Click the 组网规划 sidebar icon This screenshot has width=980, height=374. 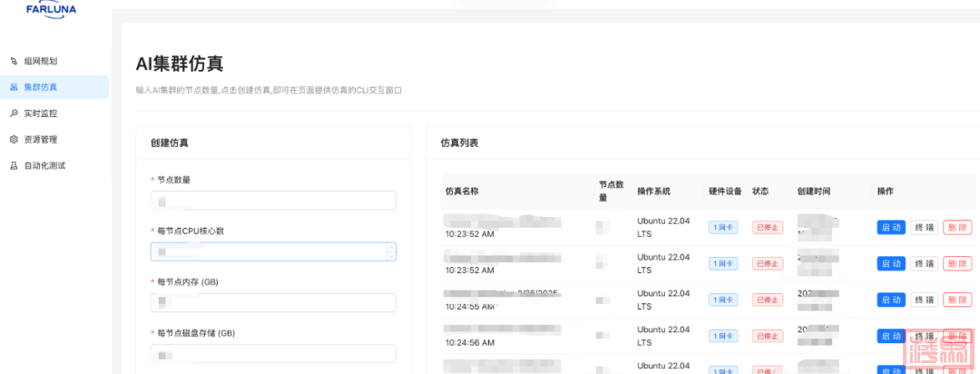[14, 61]
